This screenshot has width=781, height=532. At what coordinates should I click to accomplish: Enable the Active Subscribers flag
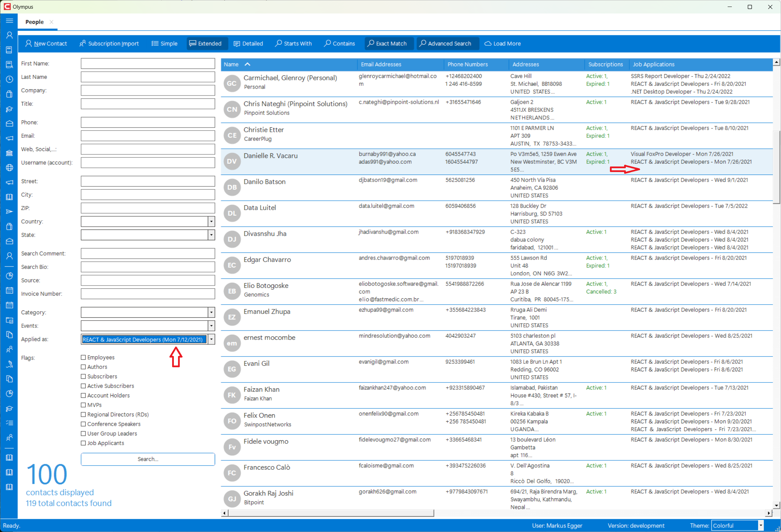point(83,386)
